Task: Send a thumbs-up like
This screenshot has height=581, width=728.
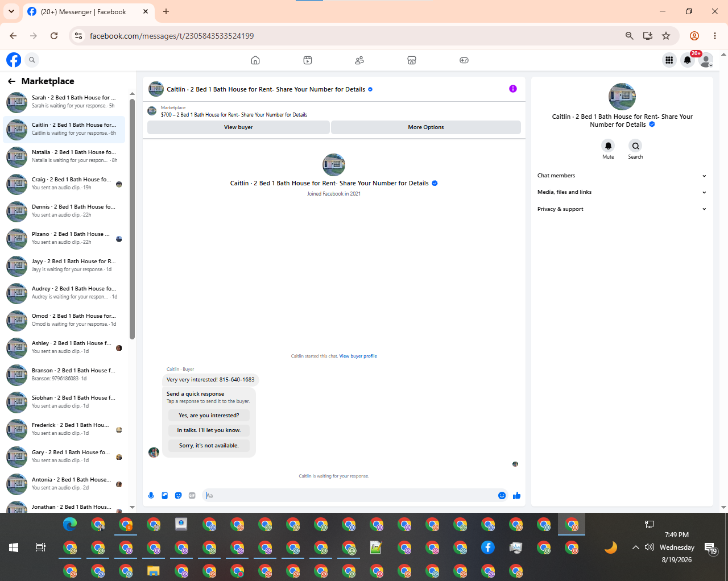Action: [516, 496]
